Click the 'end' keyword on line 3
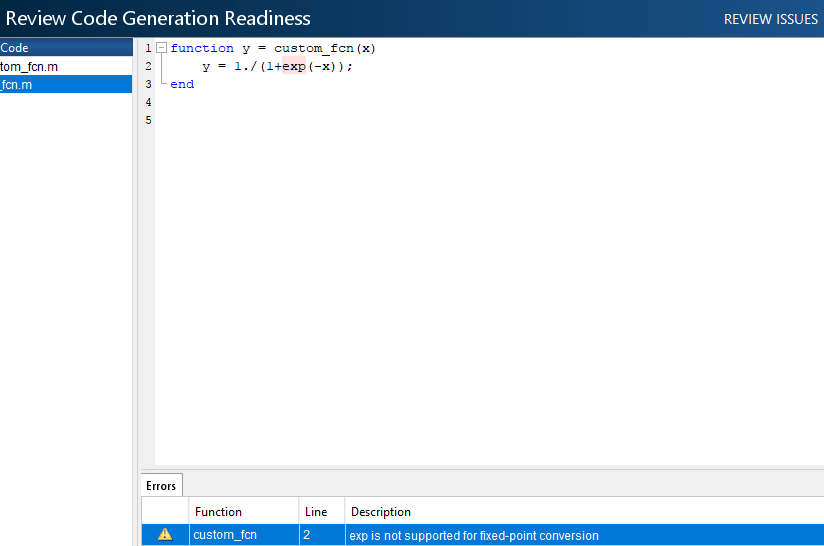 [182, 84]
